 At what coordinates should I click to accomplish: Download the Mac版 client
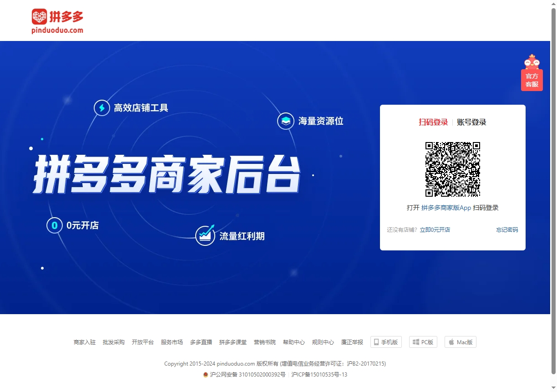pyautogui.click(x=461, y=342)
